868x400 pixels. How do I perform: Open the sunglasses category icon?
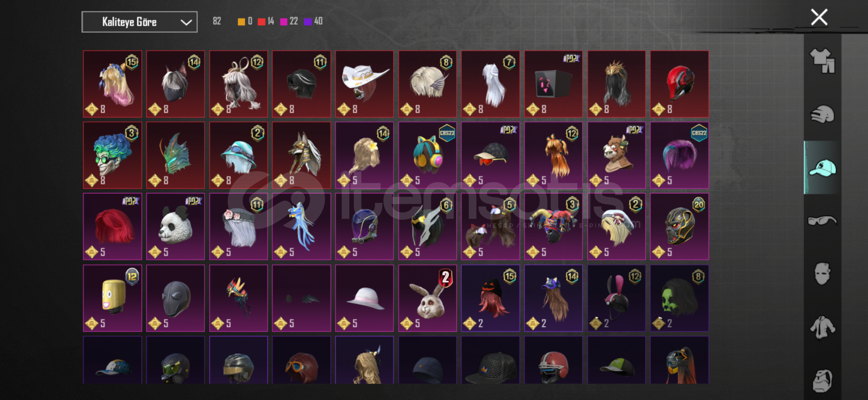822,221
